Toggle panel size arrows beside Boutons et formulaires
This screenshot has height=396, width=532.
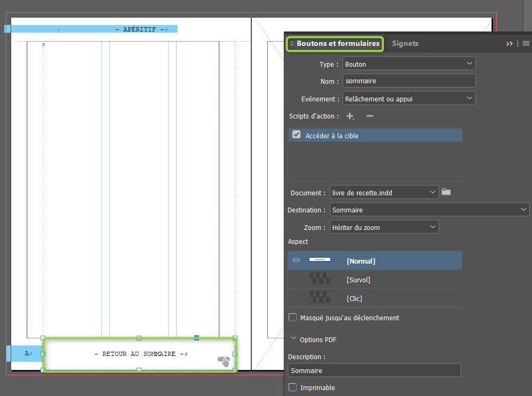(x=291, y=43)
